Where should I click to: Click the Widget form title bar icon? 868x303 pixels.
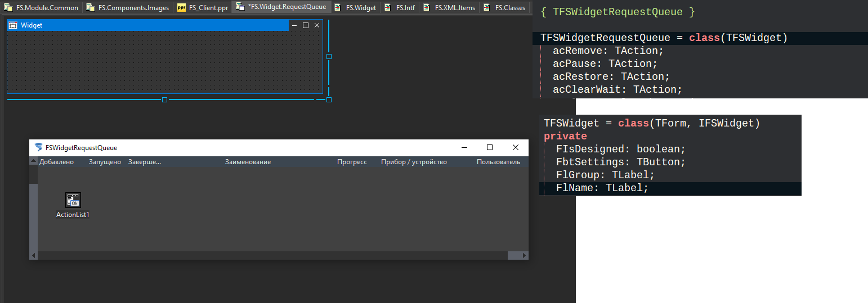[13, 25]
